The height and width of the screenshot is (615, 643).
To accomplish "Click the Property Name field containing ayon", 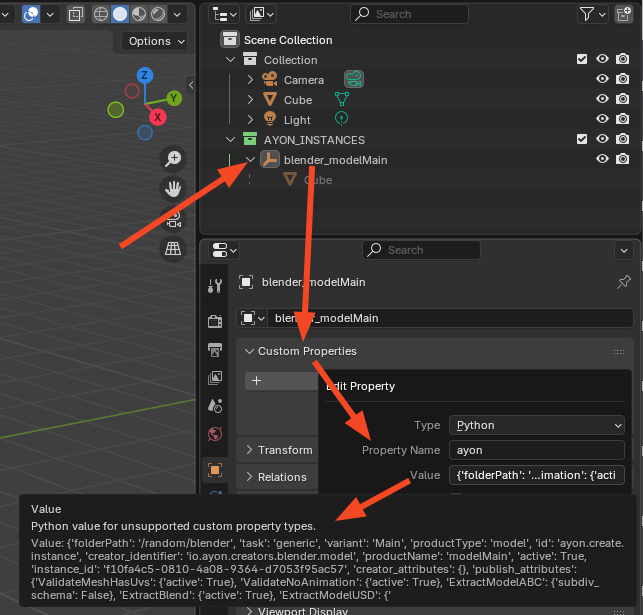I will pos(535,450).
